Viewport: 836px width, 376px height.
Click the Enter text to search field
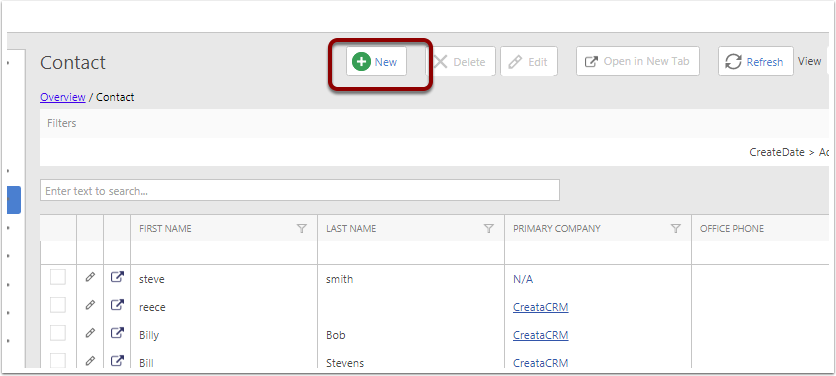(x=300, y=190)
